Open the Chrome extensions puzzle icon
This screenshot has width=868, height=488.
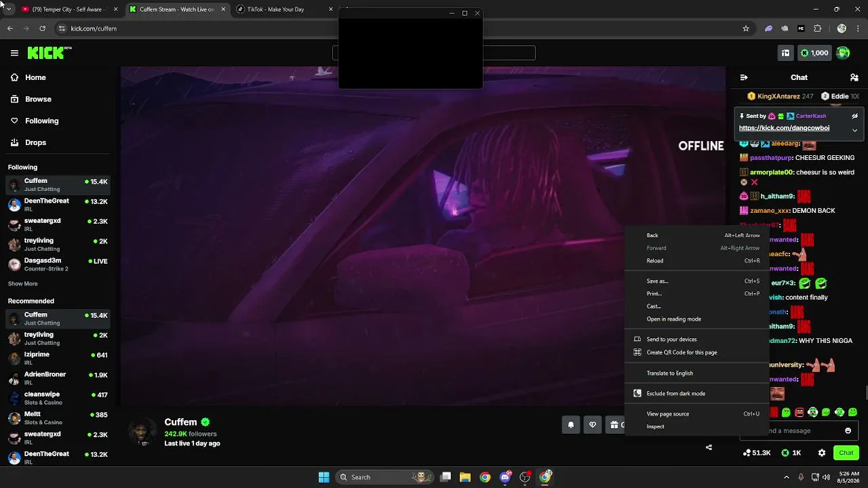817,28
